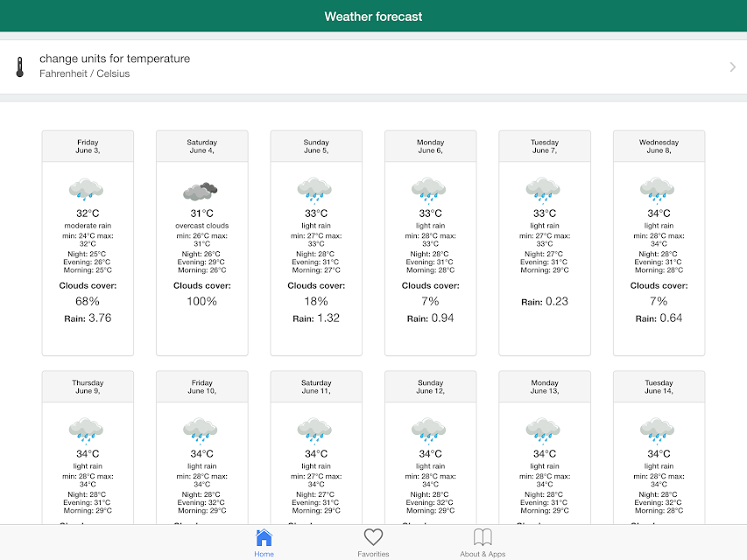The width and height of the screenshot is (747, 560).
Task: Click the Friday June 3 rain cloud icon
Action: [86, 190]
